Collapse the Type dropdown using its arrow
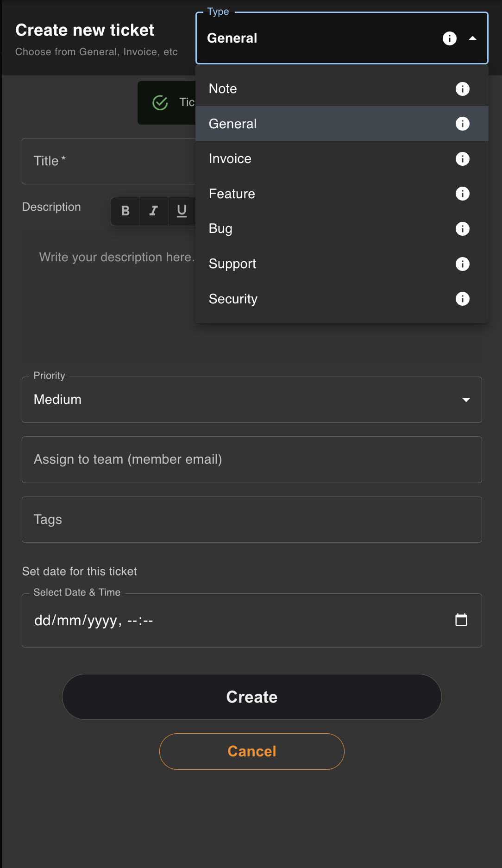Image resolution: width=502 pixels, height=868 pixels. point(472,38)
